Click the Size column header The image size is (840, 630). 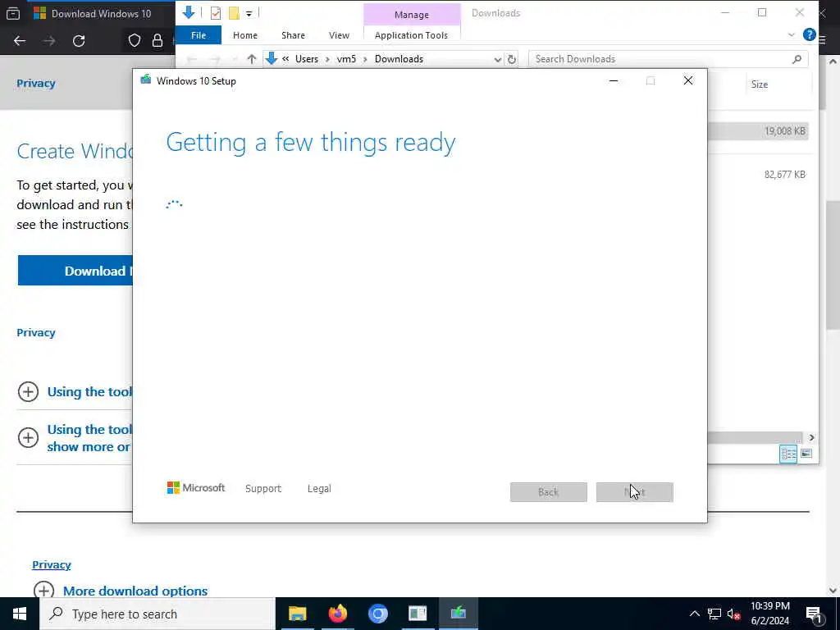[759, 84]
